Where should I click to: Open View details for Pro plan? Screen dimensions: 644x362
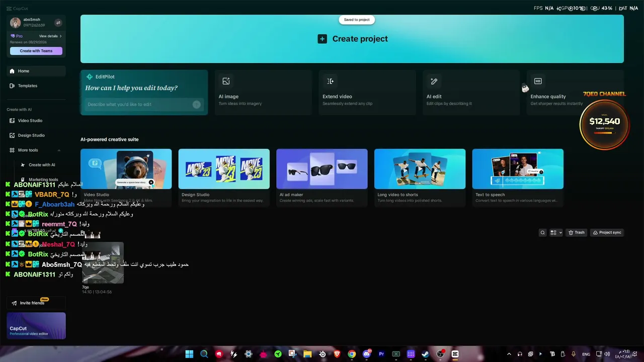click(50, 36)
